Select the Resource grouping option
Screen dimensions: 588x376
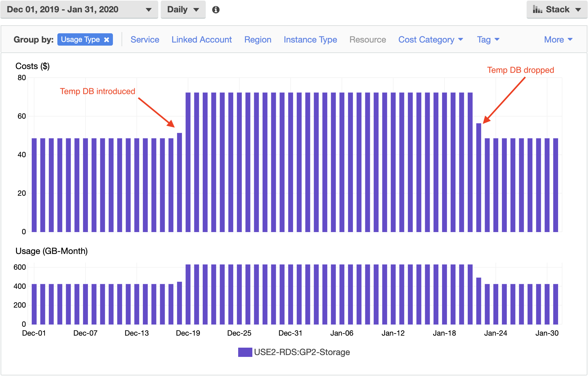tap(367, 40)
